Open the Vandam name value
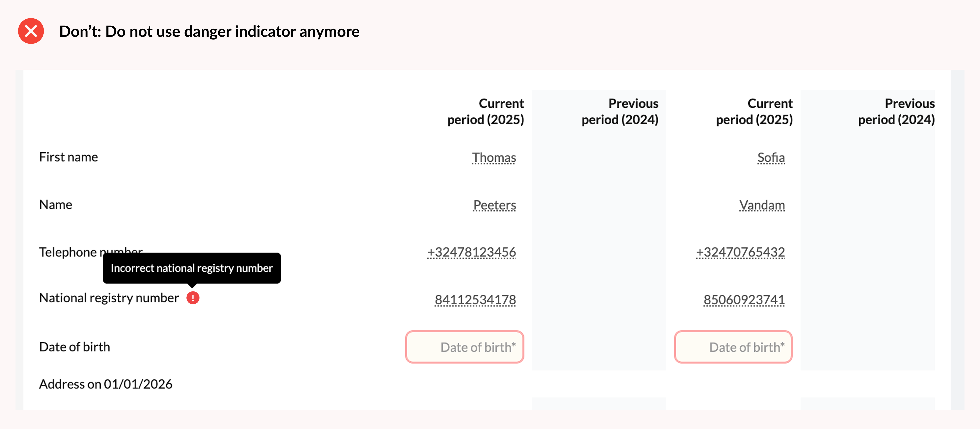The width and height of the screenshot is (980, 429). (762, 205)
